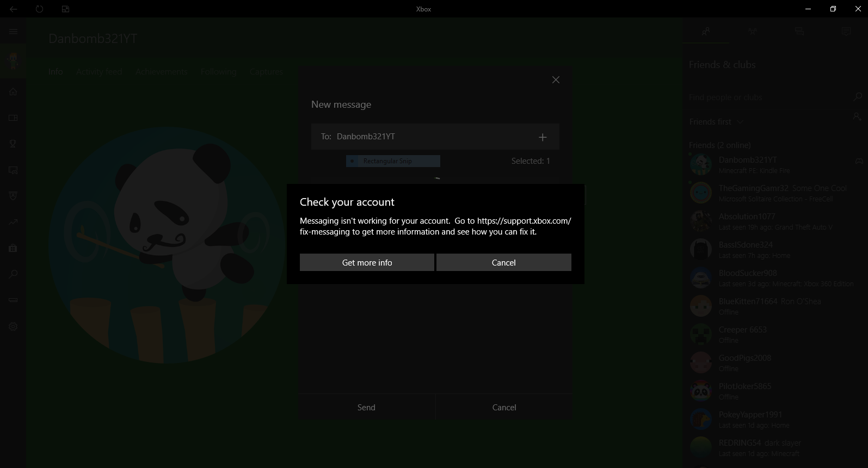Click the search magnifier in Friends panel

(857, 97)
